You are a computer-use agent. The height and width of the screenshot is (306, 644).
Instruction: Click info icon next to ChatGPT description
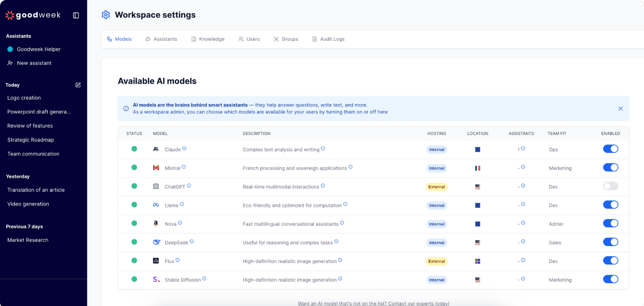(x=323, y=186)
